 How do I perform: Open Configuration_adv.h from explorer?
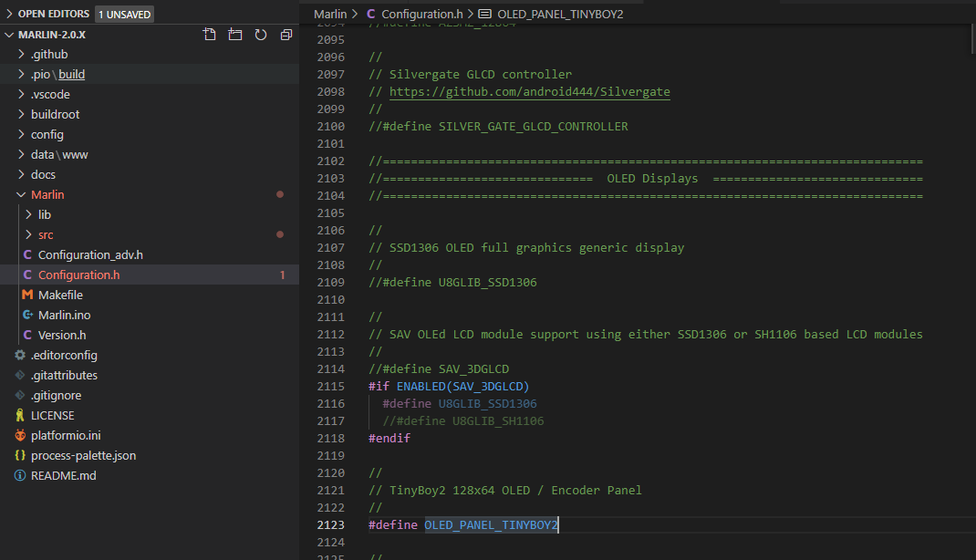90,254
